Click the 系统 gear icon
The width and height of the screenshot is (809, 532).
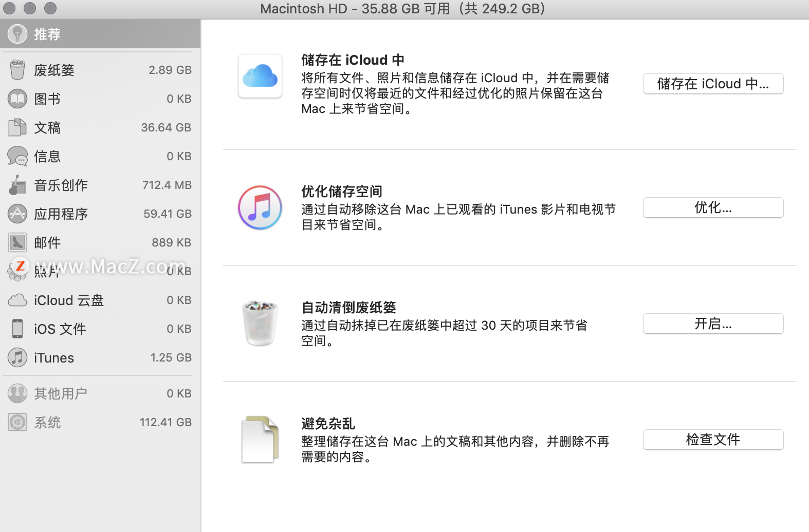coord(17,422)
